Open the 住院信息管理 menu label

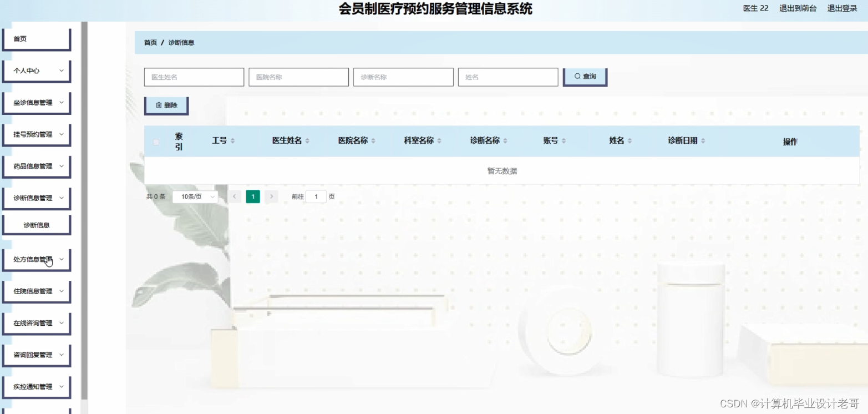(33, 291)
